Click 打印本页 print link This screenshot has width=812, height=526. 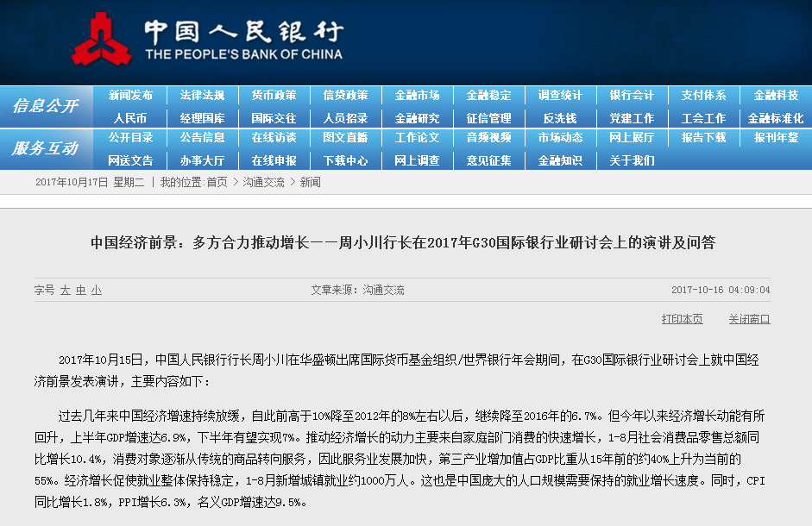click(x=682, y=319)
